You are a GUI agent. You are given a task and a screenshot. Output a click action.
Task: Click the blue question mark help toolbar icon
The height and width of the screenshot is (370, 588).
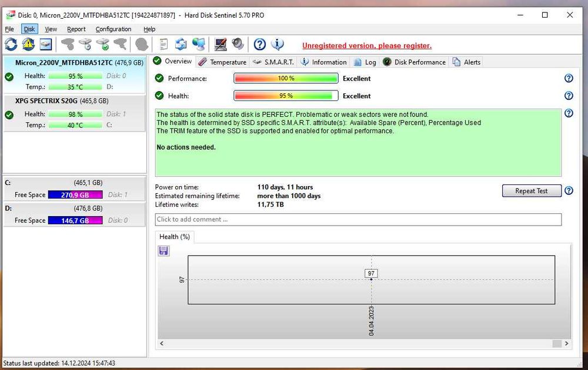[x=259, y=45]
